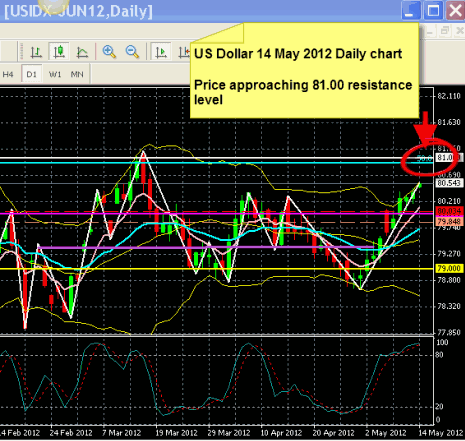This screenshot has height=441, width=465.
Task: Switch to the W1 timeframe
Action: (x=55, y=74)
